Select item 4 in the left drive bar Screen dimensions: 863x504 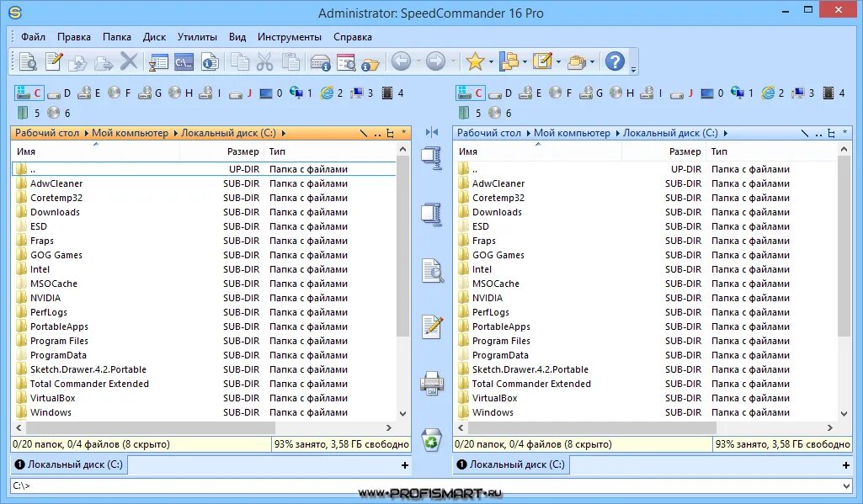point(393,93)
